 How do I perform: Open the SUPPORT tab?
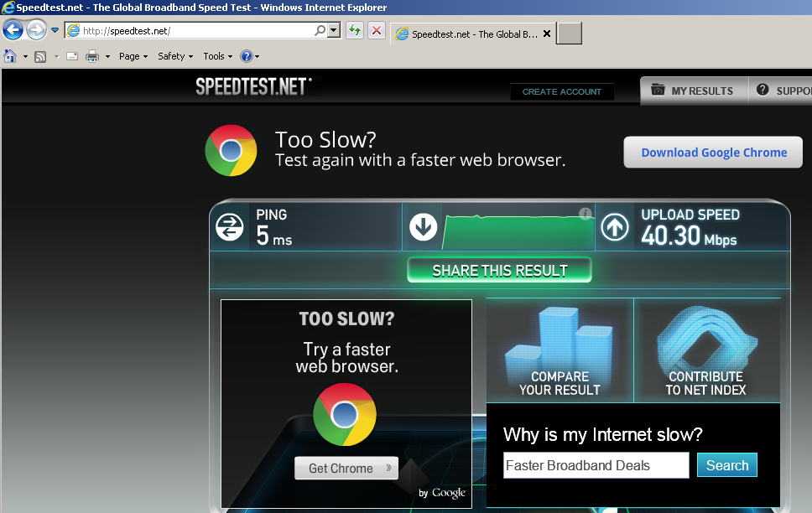pyautogui.click(x=781, y=91)
